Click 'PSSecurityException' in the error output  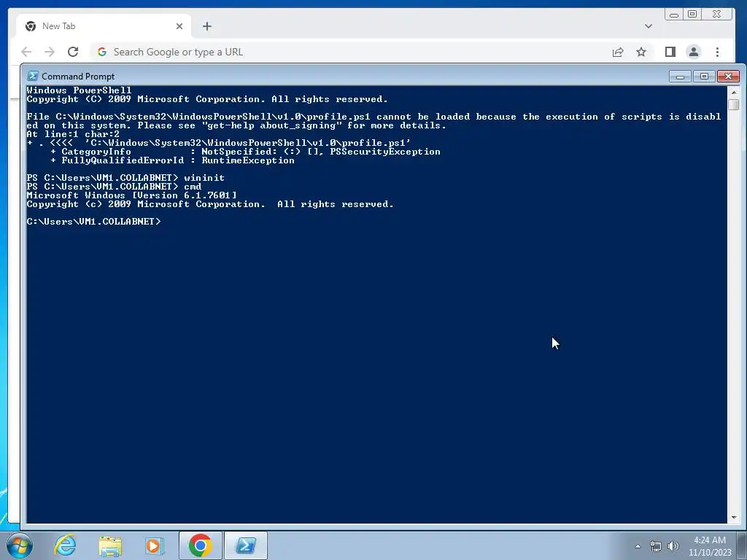pos(385,152)
